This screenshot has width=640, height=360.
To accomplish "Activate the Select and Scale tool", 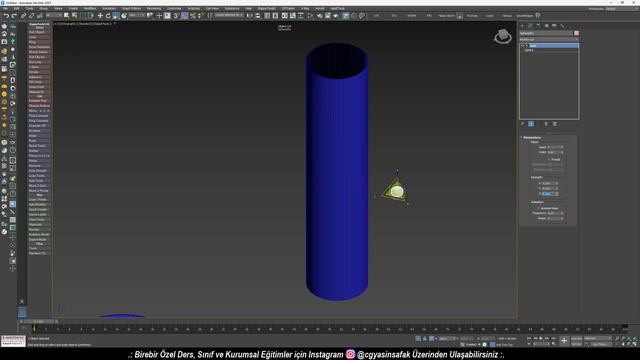I will tap(116, 16).
